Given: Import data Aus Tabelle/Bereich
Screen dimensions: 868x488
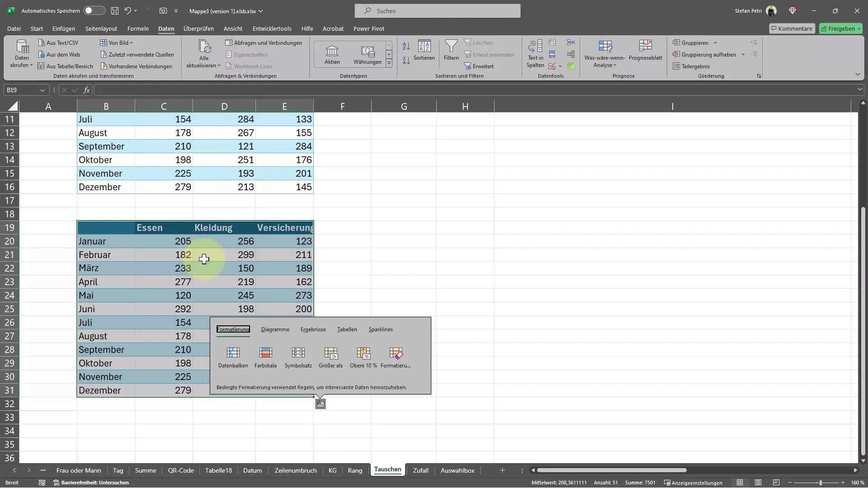Looking at the screenshot, I should pos(66,66).
